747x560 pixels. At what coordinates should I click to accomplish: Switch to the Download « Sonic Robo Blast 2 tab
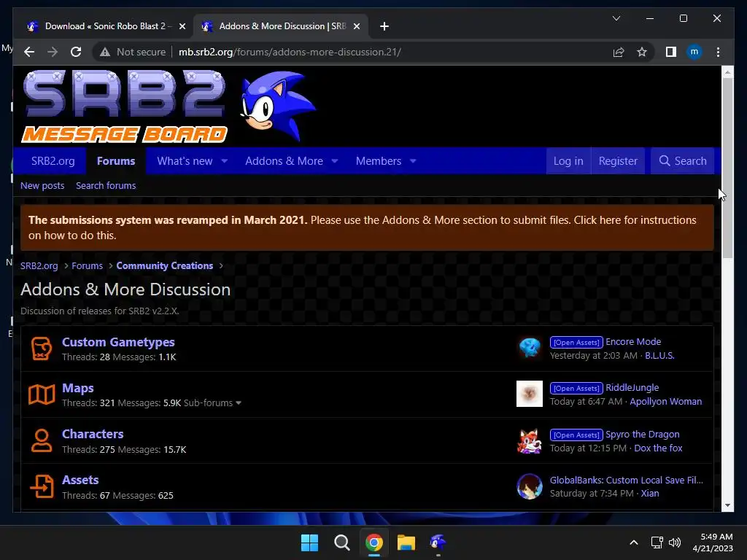[x=106, y=26]
